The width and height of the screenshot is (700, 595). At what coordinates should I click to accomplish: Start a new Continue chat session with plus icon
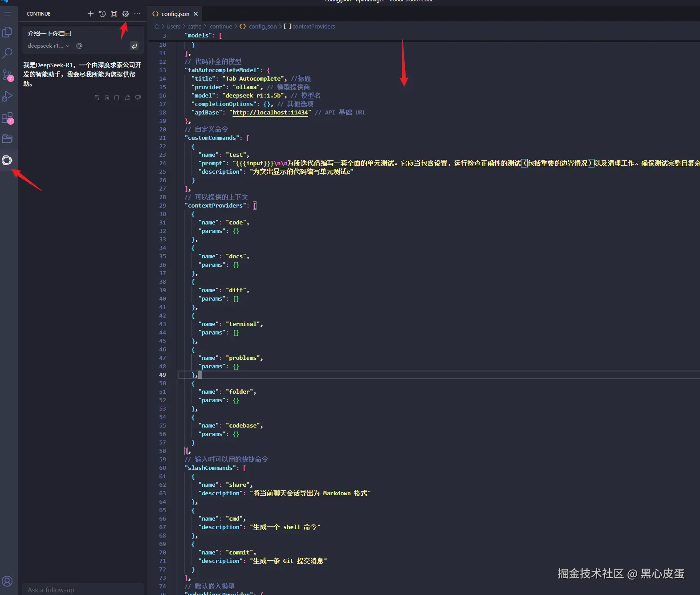(90, 14)
